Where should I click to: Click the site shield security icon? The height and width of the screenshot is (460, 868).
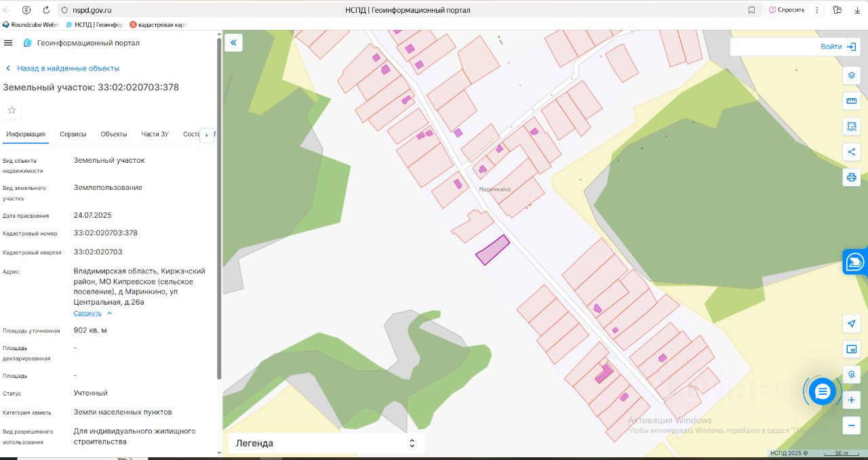click(x=64, y=10)
